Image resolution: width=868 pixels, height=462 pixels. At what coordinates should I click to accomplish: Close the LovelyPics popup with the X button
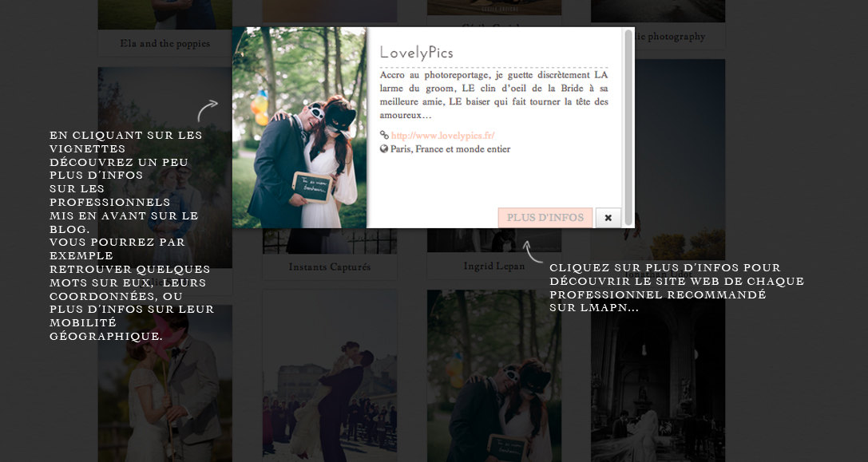tap(608, 218)
